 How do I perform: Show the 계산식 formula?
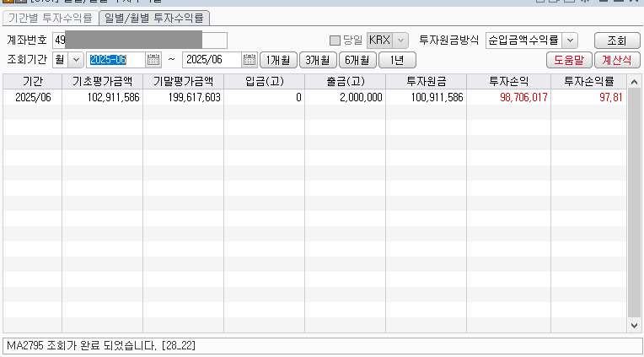(616, 60)
